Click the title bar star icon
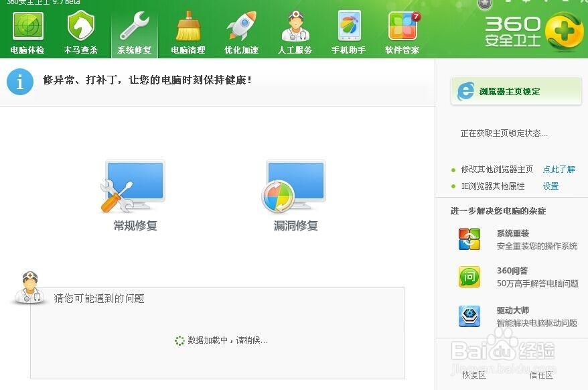Image resolution: width=588 pixels, height=390 pixels. 484,5
